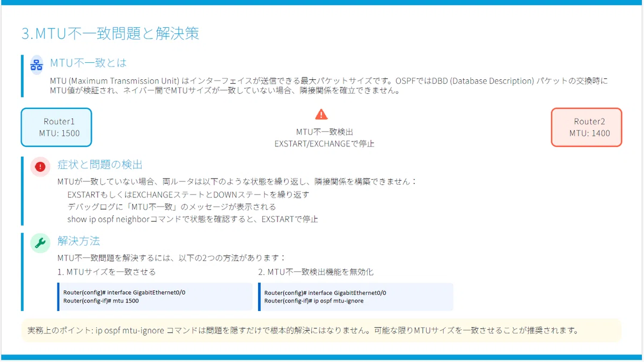Click the sentence starting MTU不一致問題を解決するには
The height and width of the screenshot is (362, 644).
tap(172, 258)
